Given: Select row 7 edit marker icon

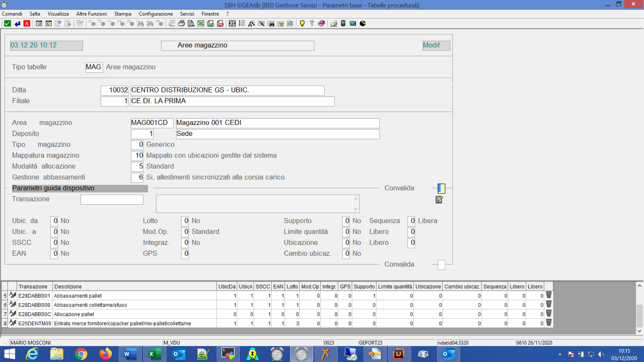Looking at the screenshot, I should (13, 314).
